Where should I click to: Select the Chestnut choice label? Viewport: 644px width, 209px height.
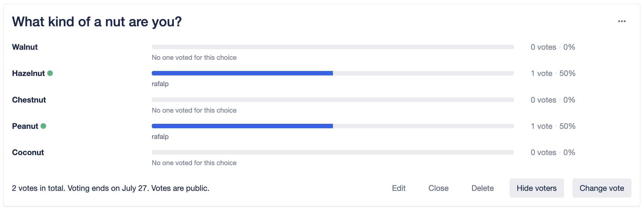tap(29, 100)
